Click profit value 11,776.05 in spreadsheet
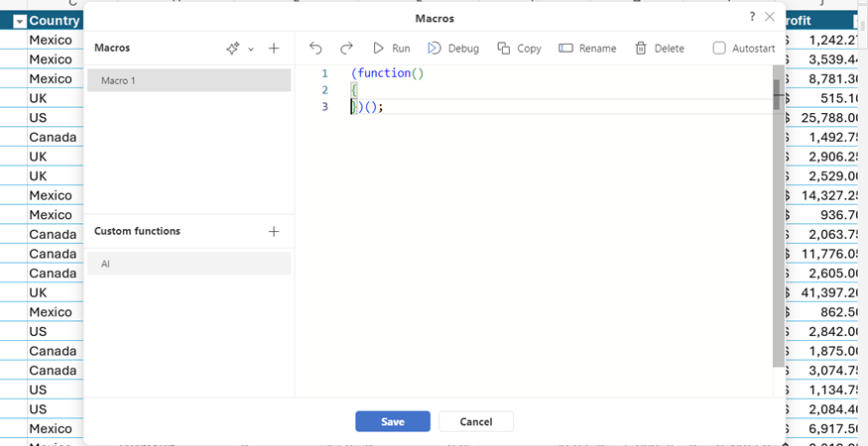Image resolution: width=868 pixels, height=446 pixels. click(829, 254)
